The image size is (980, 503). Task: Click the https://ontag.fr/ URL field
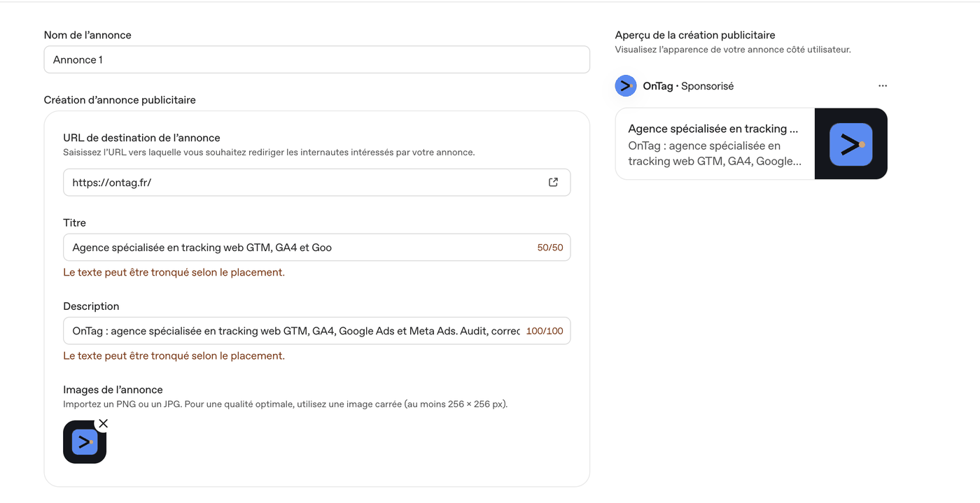point(317,183)
